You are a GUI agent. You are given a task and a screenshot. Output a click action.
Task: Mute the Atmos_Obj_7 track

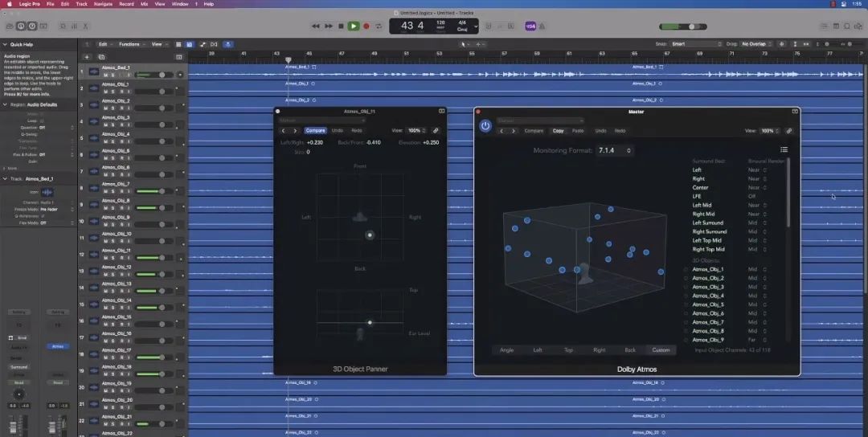click(x=105, y=191)
